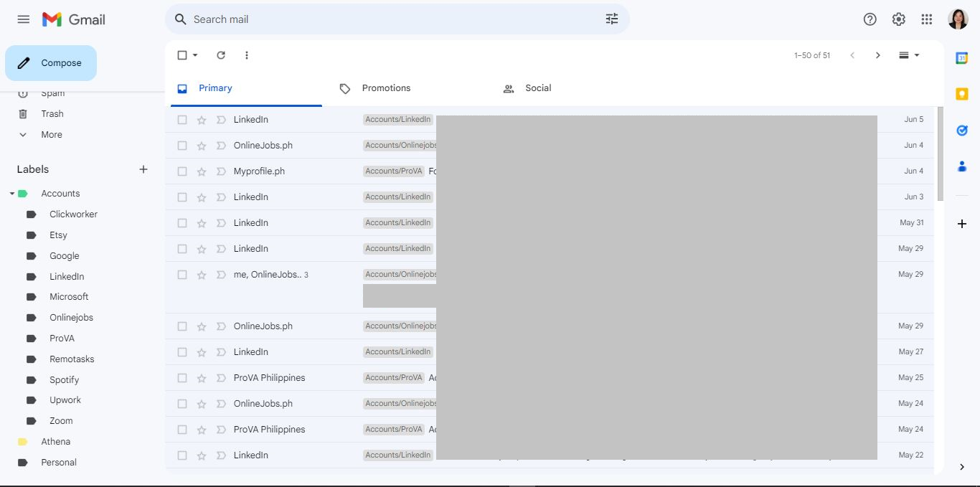
Task: Star the LinkedIn email from Jun 5
Action: tap(202, 120)
